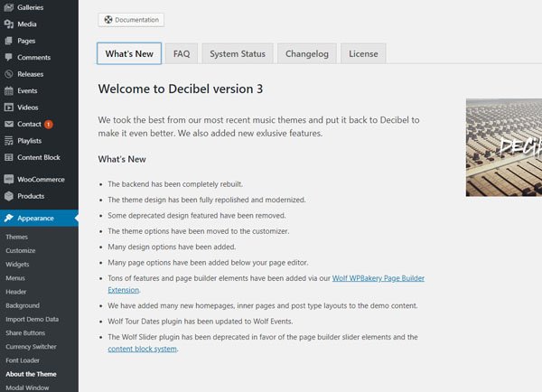
Task: Switch to the System Status tab
Action: tap(238, 53)
